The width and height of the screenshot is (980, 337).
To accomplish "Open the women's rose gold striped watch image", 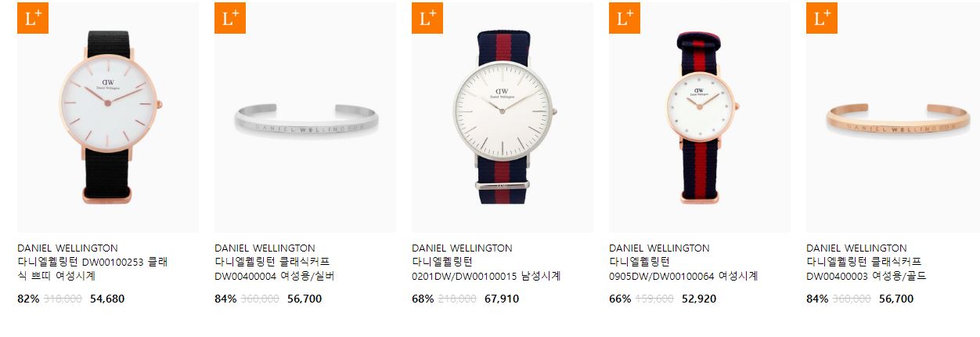I will pyautogui.click(x=700, y=118).
